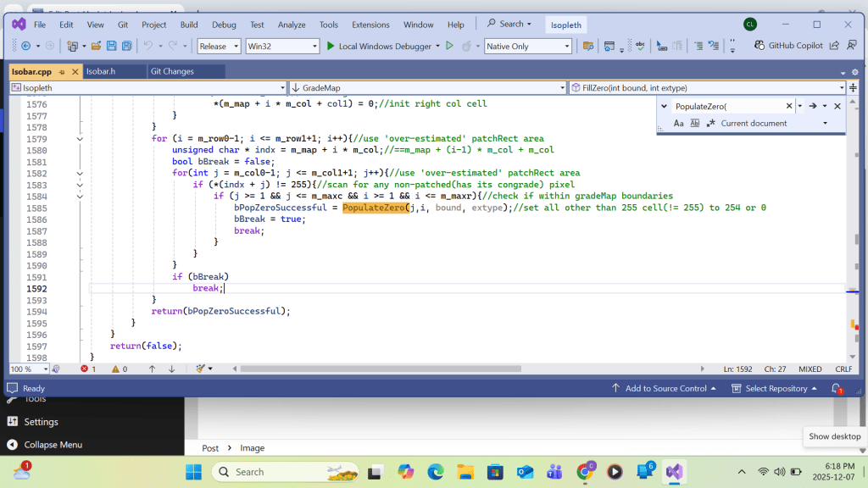Image resolution: width=868 pixels, height=488 pixels.
Task: Toggle Match Whole Word option
Action: [x=694, y=124]
